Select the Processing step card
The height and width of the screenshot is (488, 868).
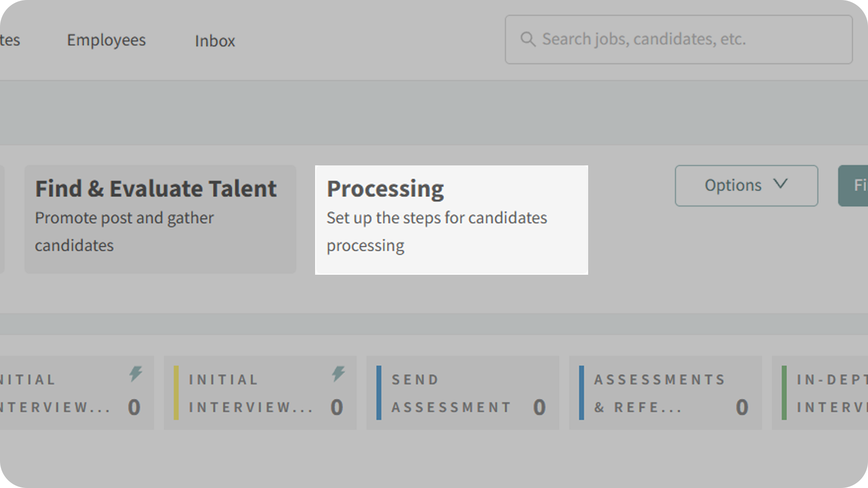click(x=451, y=220)
